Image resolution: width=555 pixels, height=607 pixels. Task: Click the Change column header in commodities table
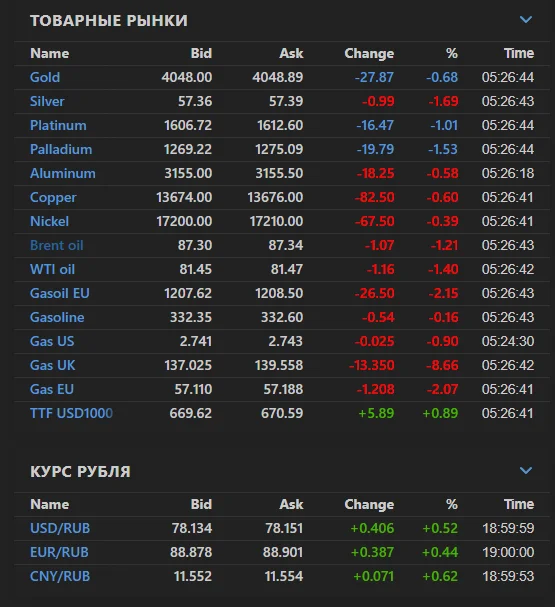tap(369, 53)
